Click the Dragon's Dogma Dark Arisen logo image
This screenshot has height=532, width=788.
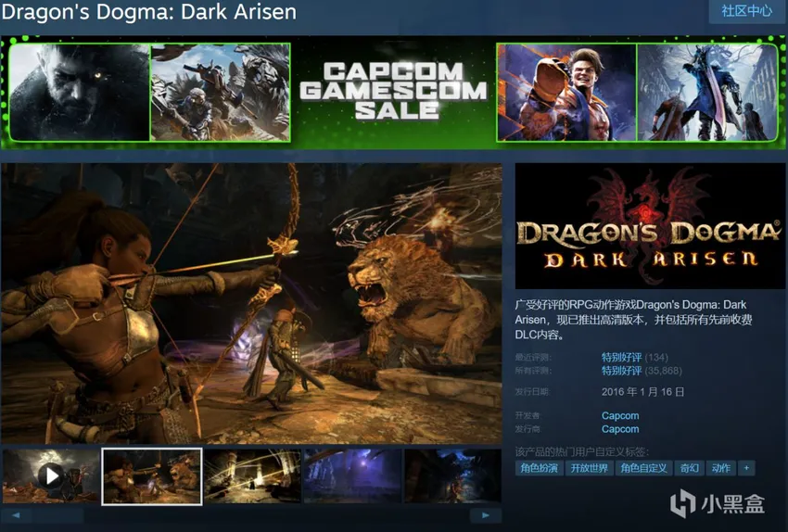pyautogui.click(x=650, y=226)
